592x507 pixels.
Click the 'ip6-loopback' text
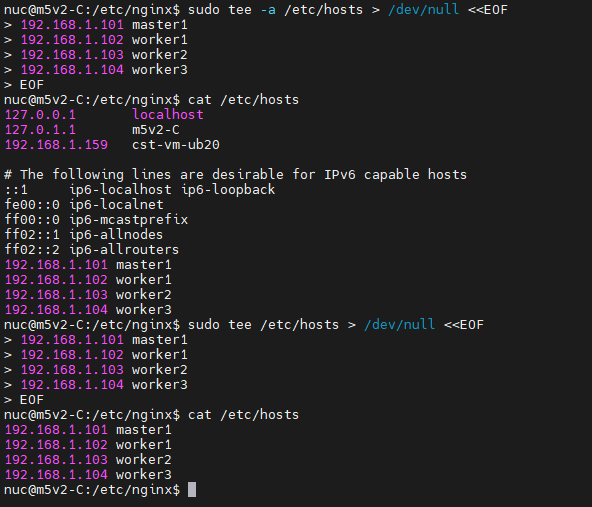coord(228,190)
